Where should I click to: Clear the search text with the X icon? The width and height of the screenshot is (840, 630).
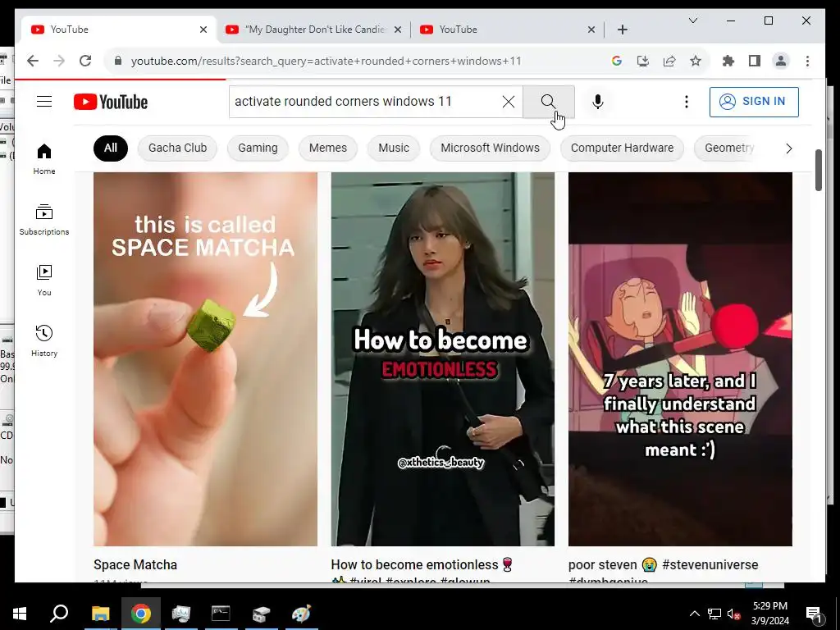coord(509,101)
